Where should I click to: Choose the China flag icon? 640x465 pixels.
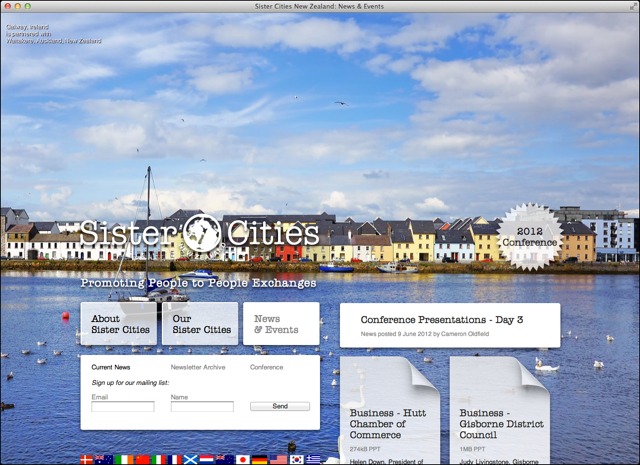coord(142,460)
